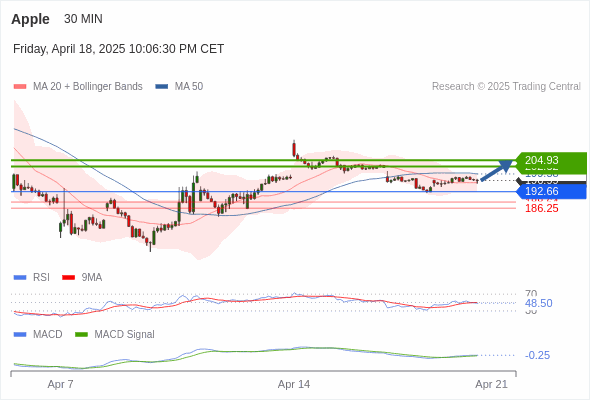The image size is (590, 400).
Task: Click the MACD value -0.25 label
Action: tap(537, 355)
